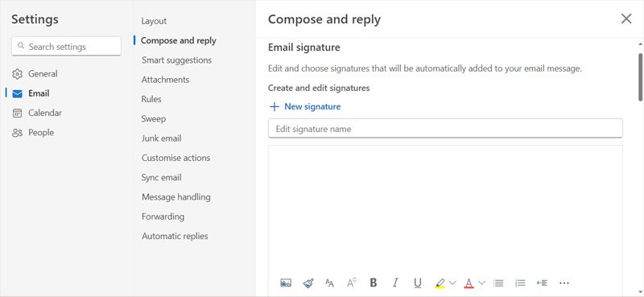The width and height of the screenshot is (644, 297).
Task: Open Automatic replies settings
Action: [x=175, y=236]
